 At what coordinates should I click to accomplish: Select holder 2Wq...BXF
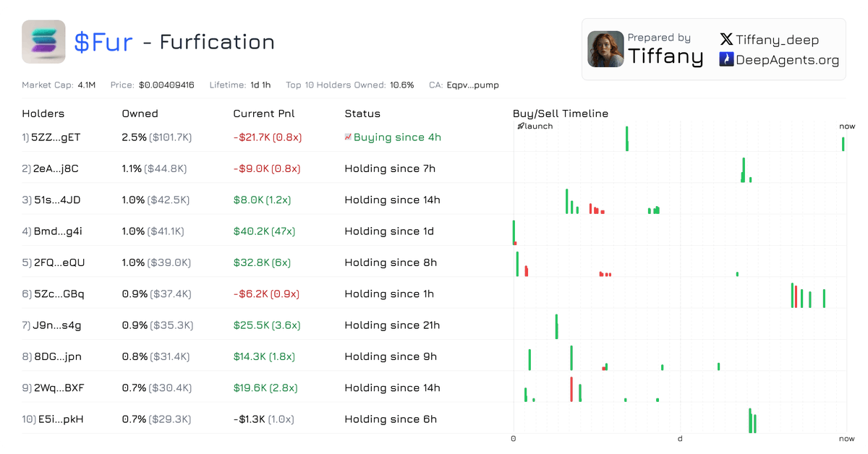pos(59,387)
